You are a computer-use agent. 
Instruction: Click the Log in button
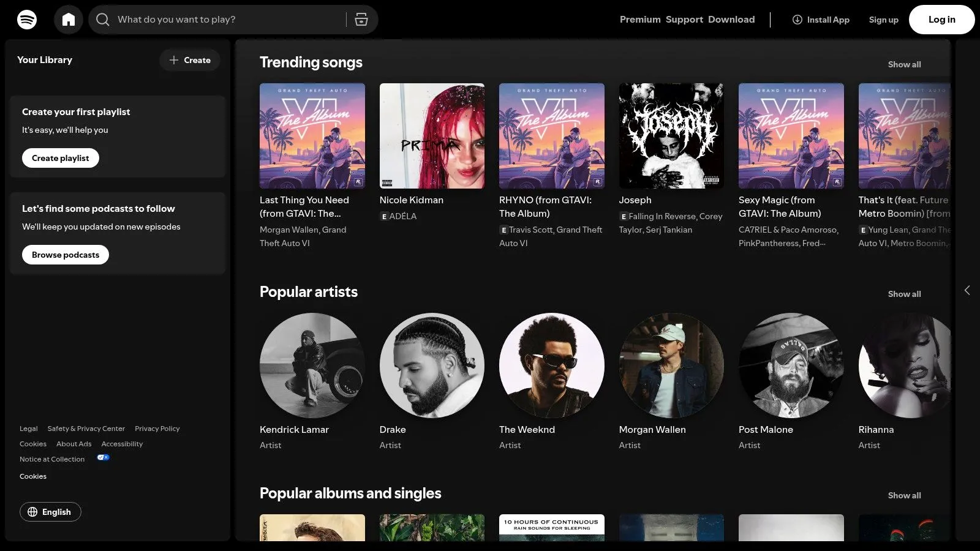pos(941,20)
